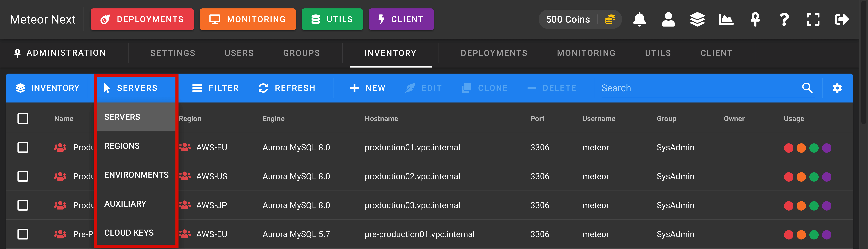Check the production01.vpc.internal row checkbox
Viewport: 868px width, 249px height.
23,147
